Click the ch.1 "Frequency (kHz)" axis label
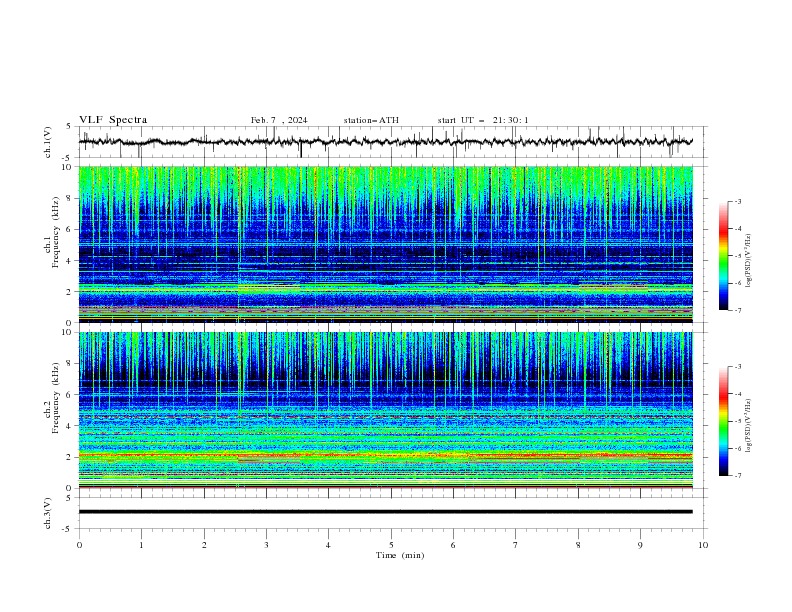 pos(56,233)
